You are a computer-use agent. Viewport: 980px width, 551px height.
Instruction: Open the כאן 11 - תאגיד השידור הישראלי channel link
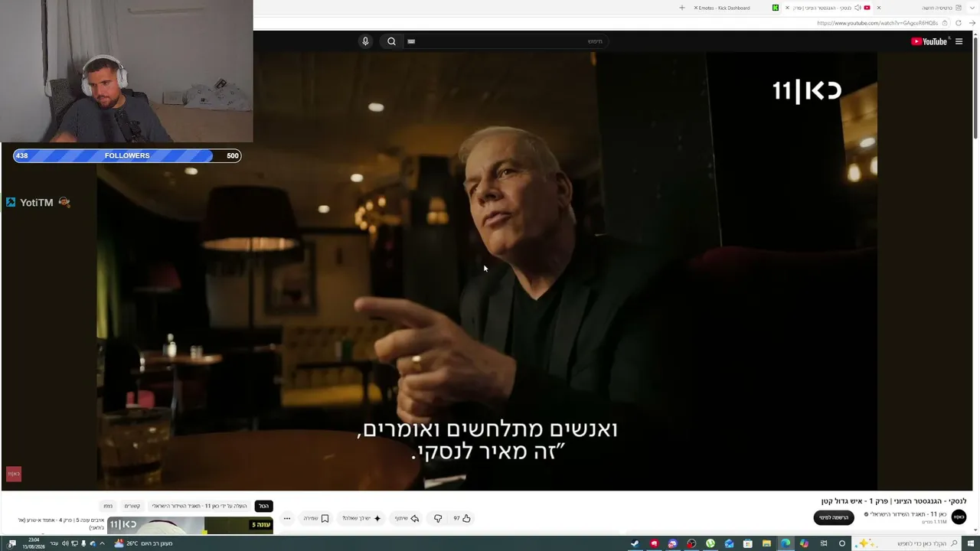tap(908, 514)
